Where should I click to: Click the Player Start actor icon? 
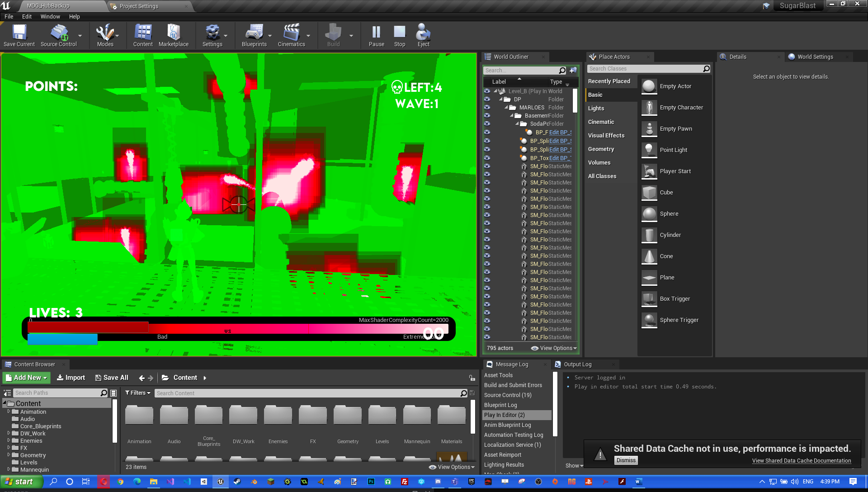coord(649,171)
